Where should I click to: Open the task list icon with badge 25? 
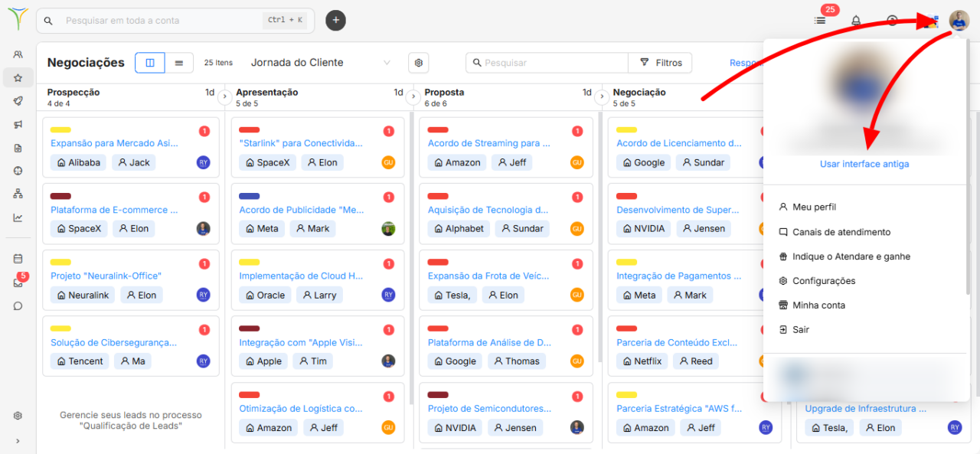click(820, 21)
